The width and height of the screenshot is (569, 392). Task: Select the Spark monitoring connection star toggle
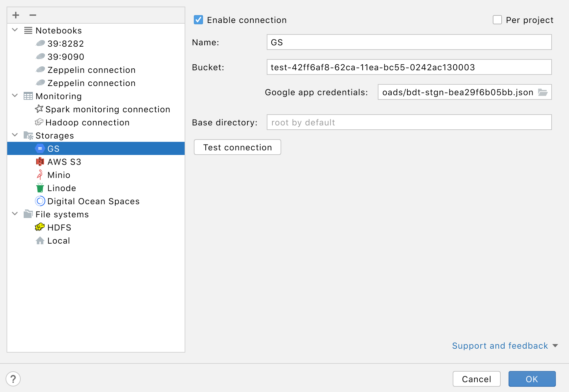tap(39, 109)
